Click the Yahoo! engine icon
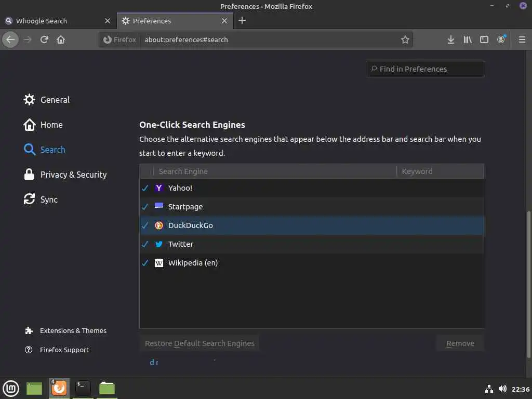Screen dimensions: 532x399 pyautogui.click(x=159, y=188)
